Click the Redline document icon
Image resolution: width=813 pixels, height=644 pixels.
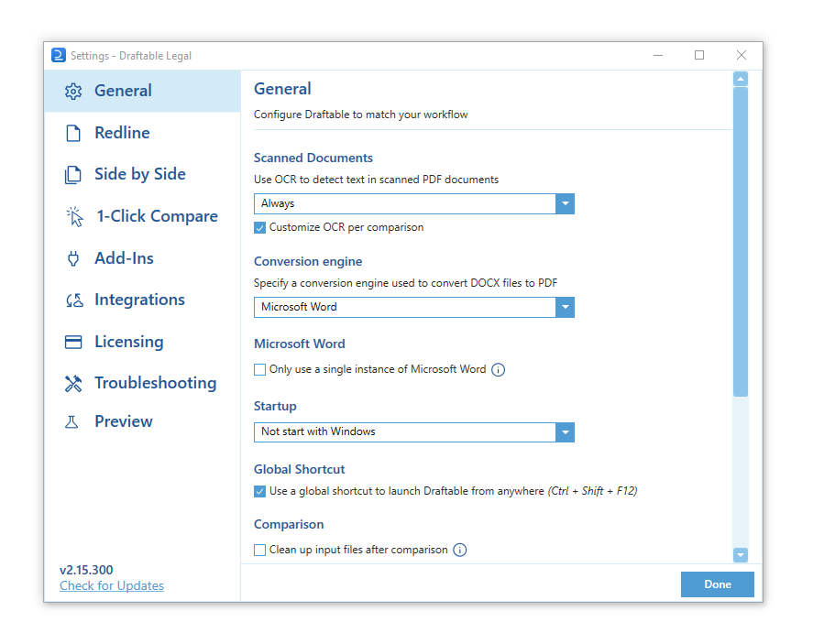[x=73, y=133]
